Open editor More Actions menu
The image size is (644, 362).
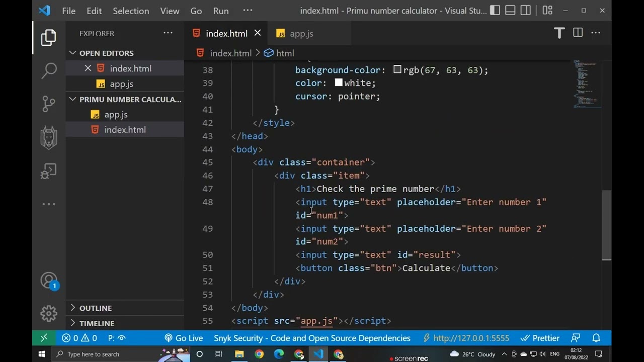coord(596,33)
